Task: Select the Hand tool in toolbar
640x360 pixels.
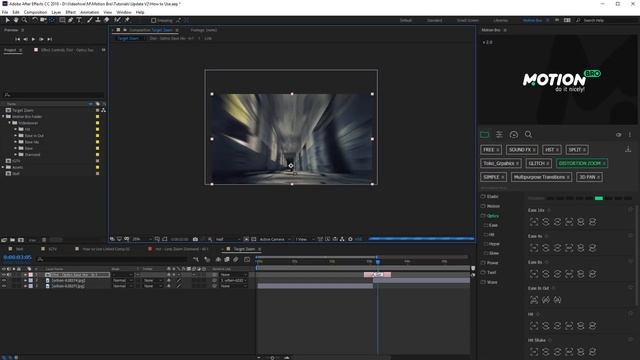Action: pos(16,20)
